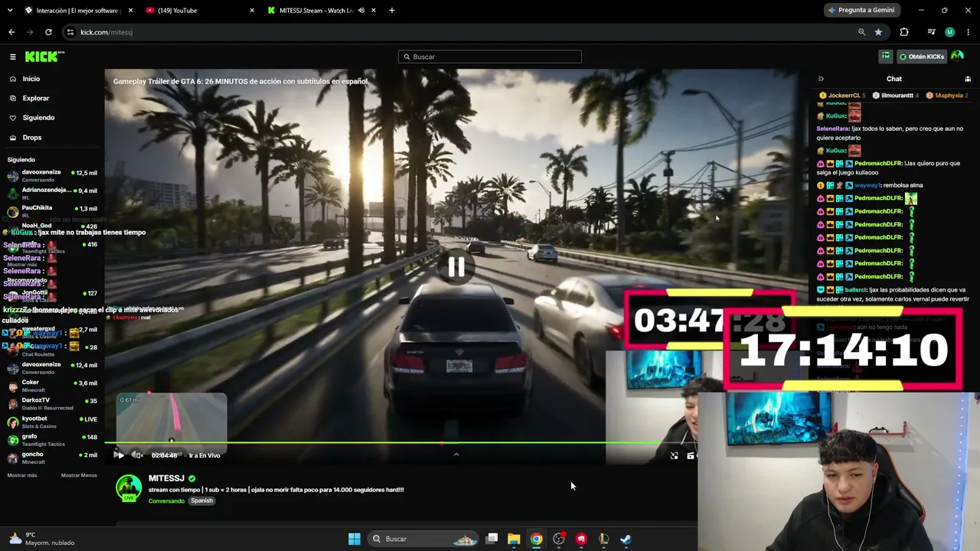The width and height of the screenshot is (980, 551).
Task: Click the Windows taskbar Buscar search box
Action: 424,539
